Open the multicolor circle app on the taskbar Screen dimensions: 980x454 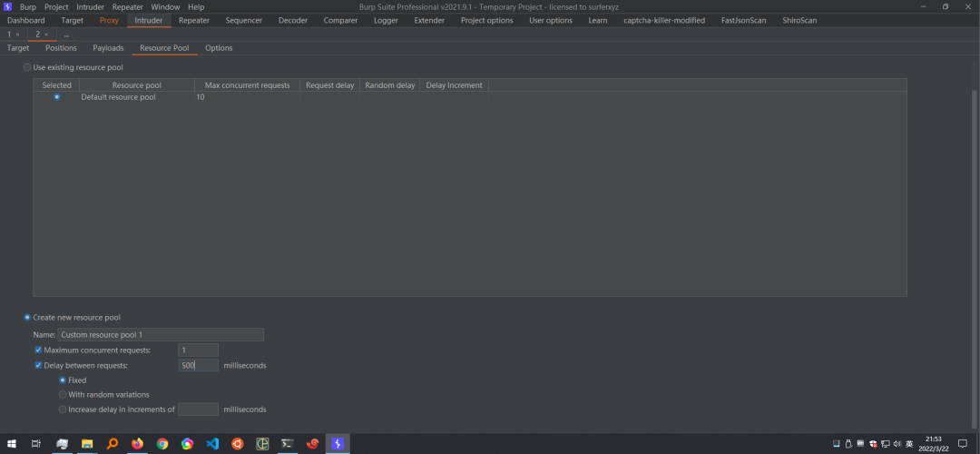188,443
